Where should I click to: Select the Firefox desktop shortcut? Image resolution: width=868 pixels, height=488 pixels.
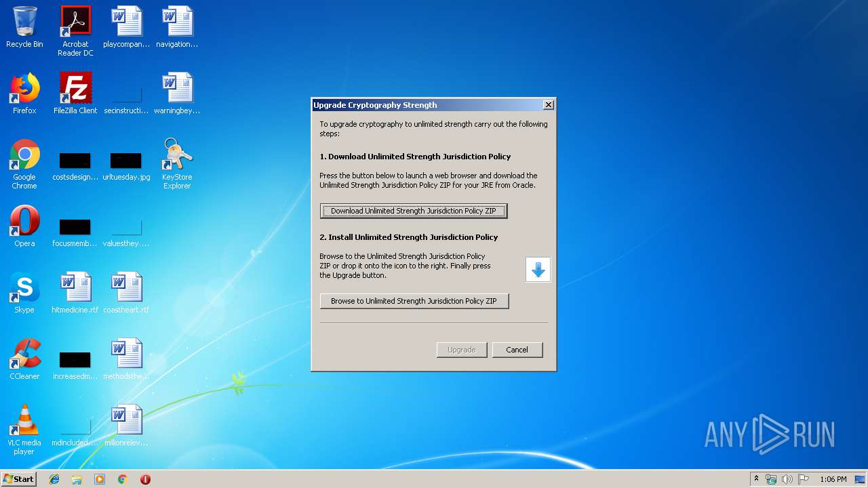[x=24, y=94]
